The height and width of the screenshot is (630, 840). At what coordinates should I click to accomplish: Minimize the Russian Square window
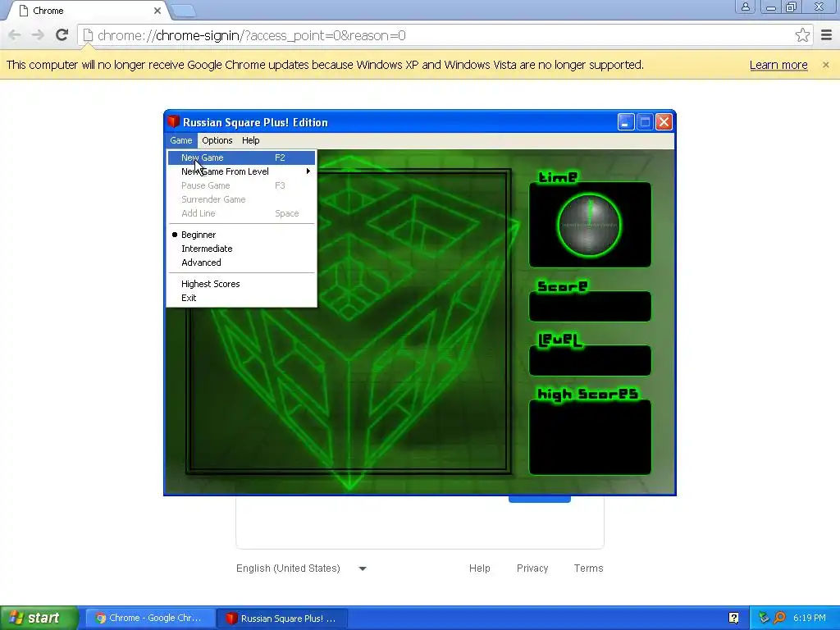coord(626,122)
